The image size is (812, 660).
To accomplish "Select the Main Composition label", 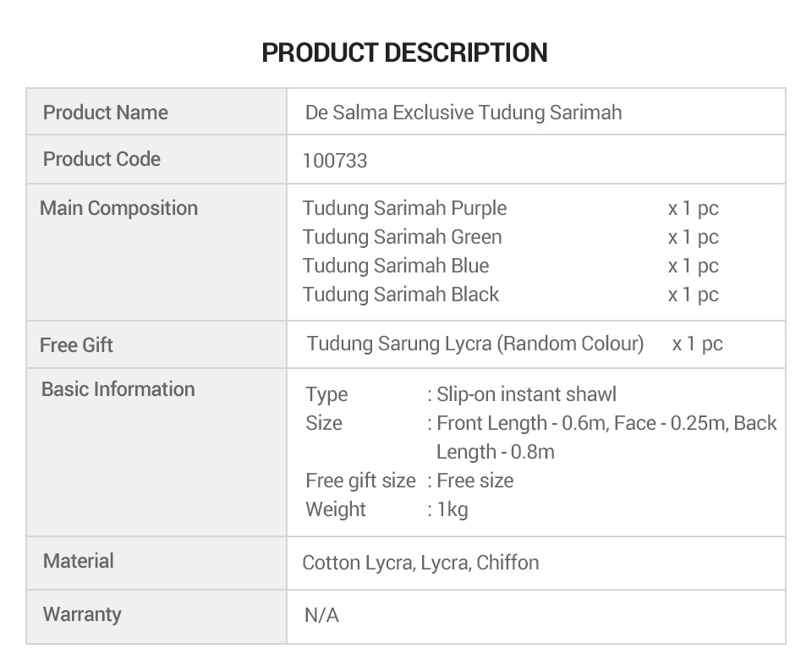I will (118, 208).
